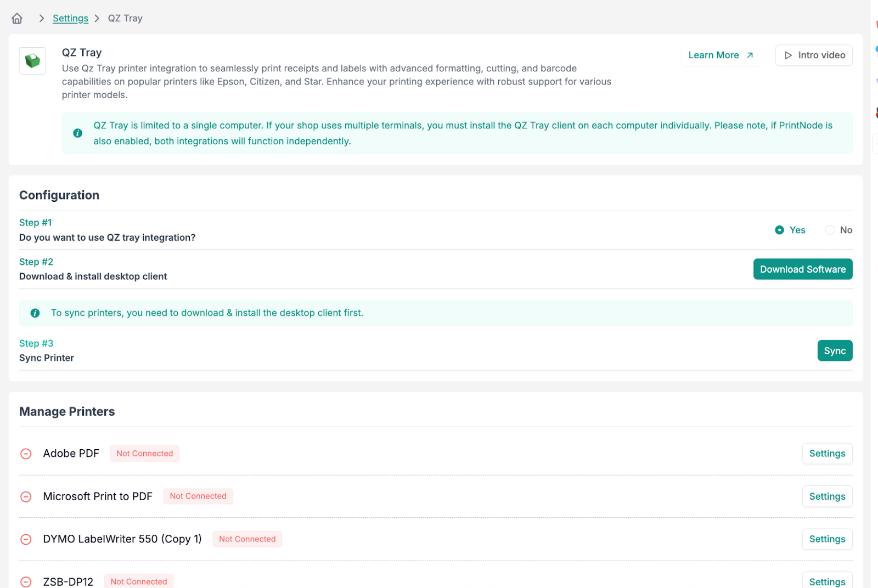
Task: Click the status icon beside Adobe PDF
Action: [x=26, y=454]
